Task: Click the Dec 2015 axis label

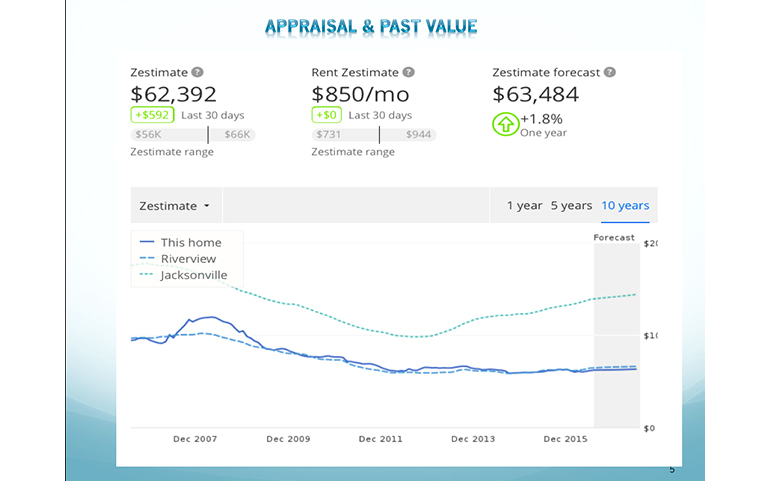Action: [x=566, y=438]
